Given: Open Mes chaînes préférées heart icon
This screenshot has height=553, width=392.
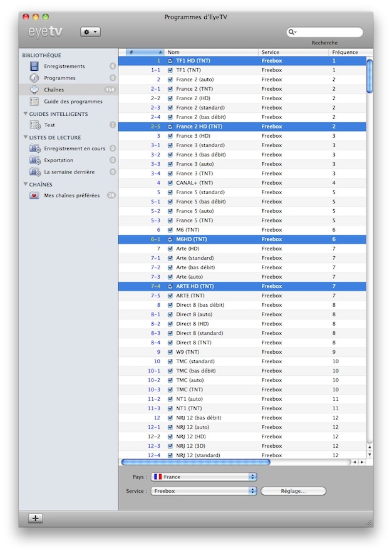Looking at the screenshot, I should coord(34,195).
